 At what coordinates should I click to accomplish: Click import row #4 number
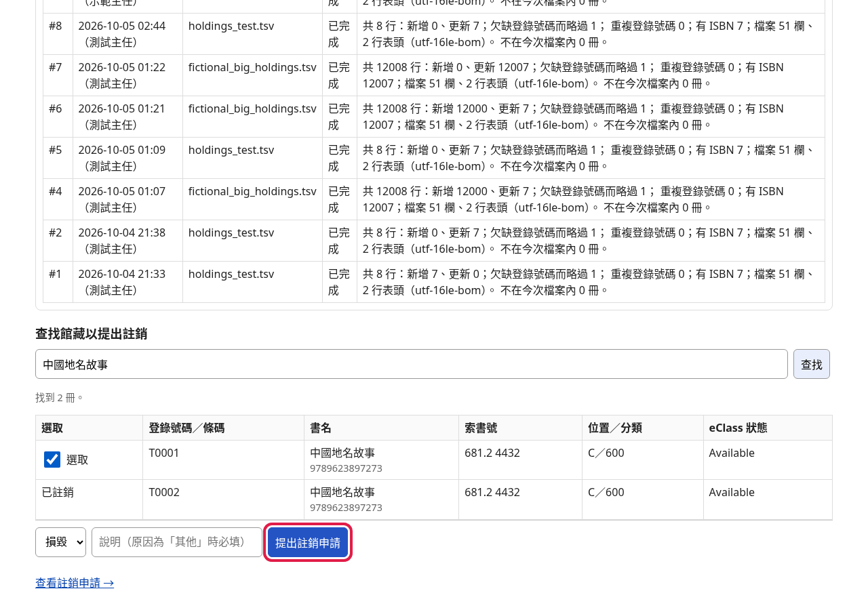[56, 191]
